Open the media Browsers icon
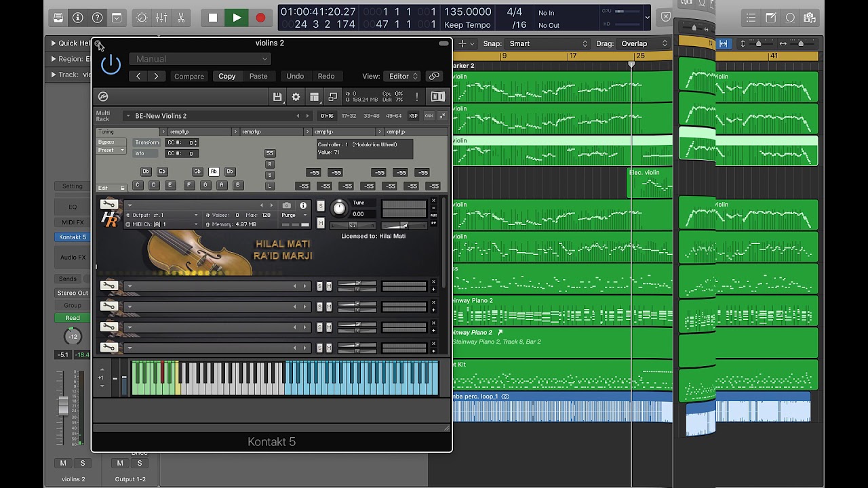This screenshot has height=488, width=868. 809,18
